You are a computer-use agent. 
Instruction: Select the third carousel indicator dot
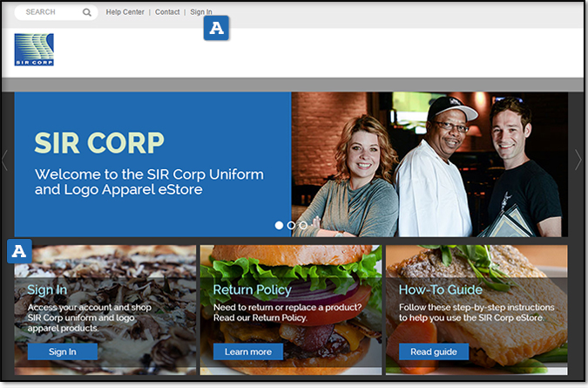point(303,225)
